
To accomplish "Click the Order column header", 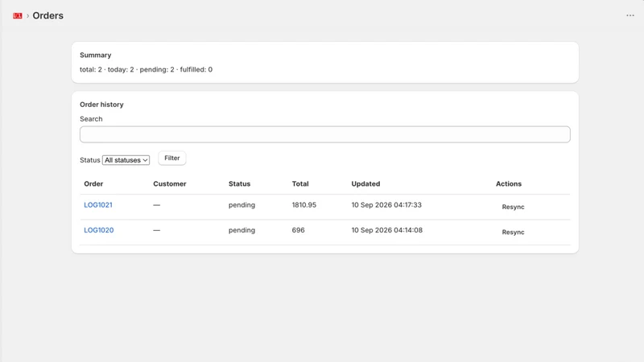I will (93, 184).
